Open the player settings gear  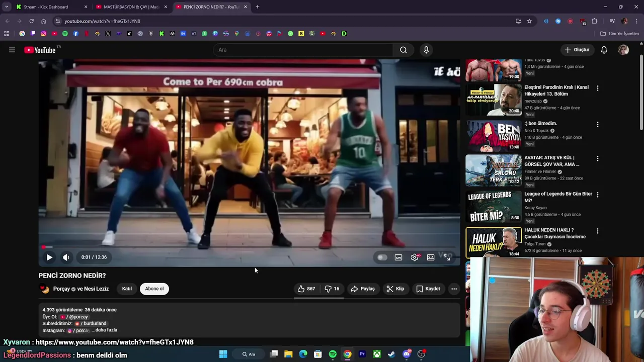(415, 257)
